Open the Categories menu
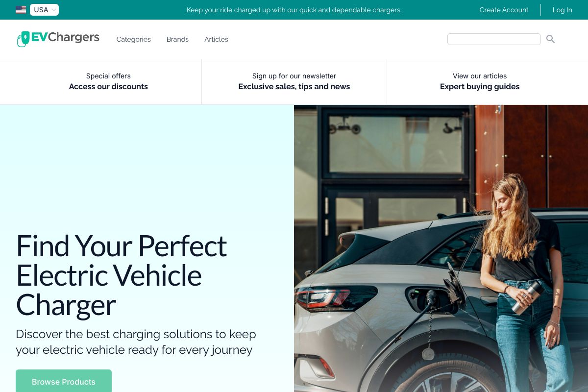Viewport: 588px width, 392px height. coord(133,39)
